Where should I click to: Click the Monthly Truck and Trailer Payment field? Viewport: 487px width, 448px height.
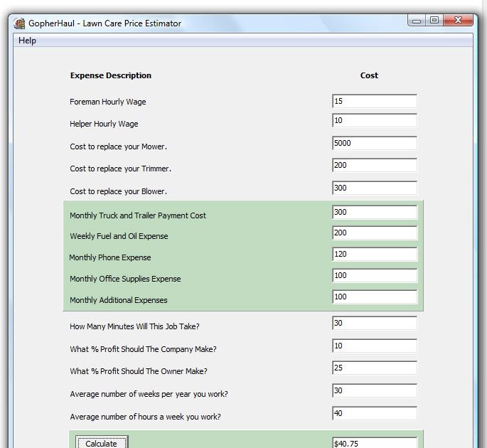pyautogui.click(x=375, y=212)
